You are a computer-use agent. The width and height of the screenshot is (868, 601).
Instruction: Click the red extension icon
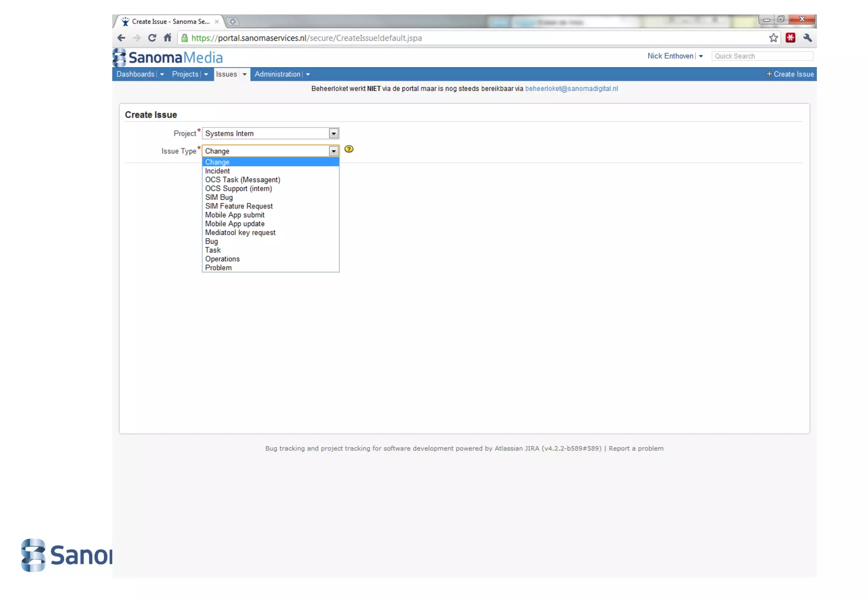pos(790,38)
